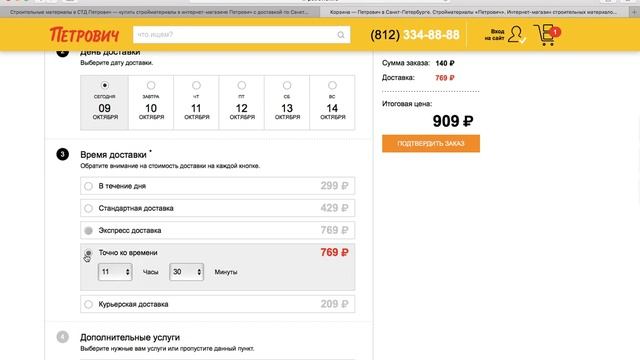Click the step 3 number badge
640x360 pixels.
point(62,154)
